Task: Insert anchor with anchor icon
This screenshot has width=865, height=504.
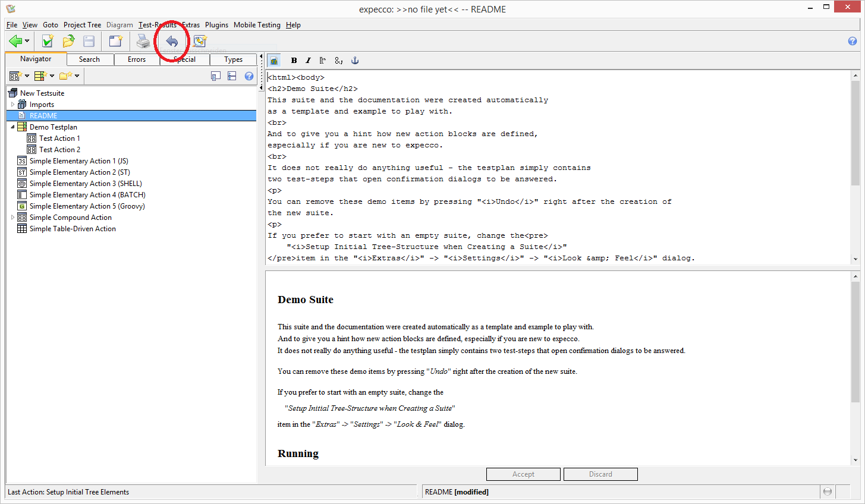Action: (x=355, y=61)
